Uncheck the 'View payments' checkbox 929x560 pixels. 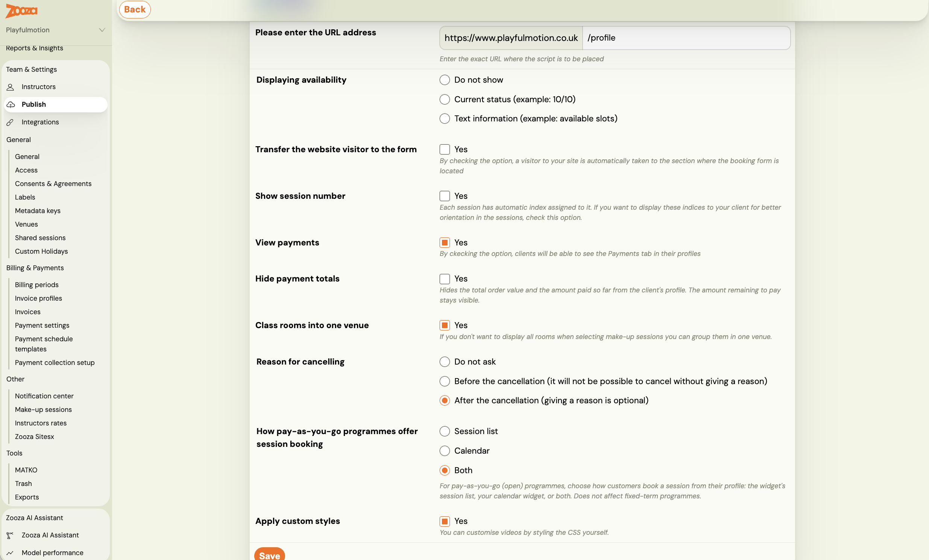click(x=445, y=243)
